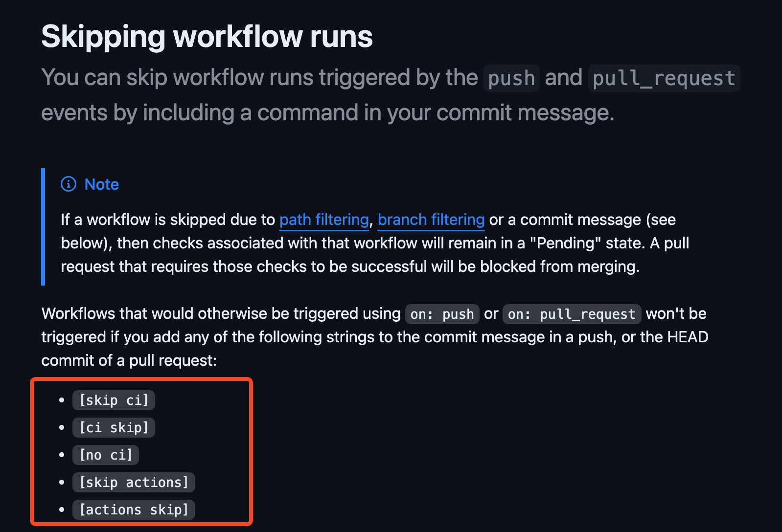Click the on: pull_request code snippet

(572, 314)
